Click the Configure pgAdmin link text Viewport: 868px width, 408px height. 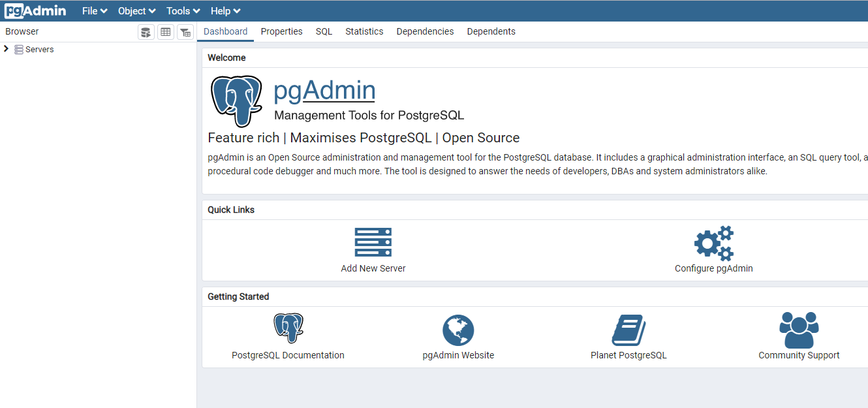click(714, 268)
